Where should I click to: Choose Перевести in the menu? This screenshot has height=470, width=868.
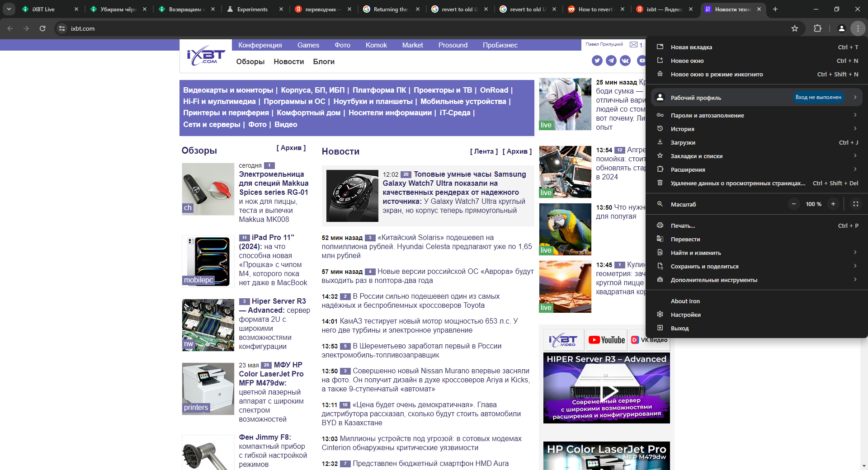pyautogui.click(x=756, y=239)
